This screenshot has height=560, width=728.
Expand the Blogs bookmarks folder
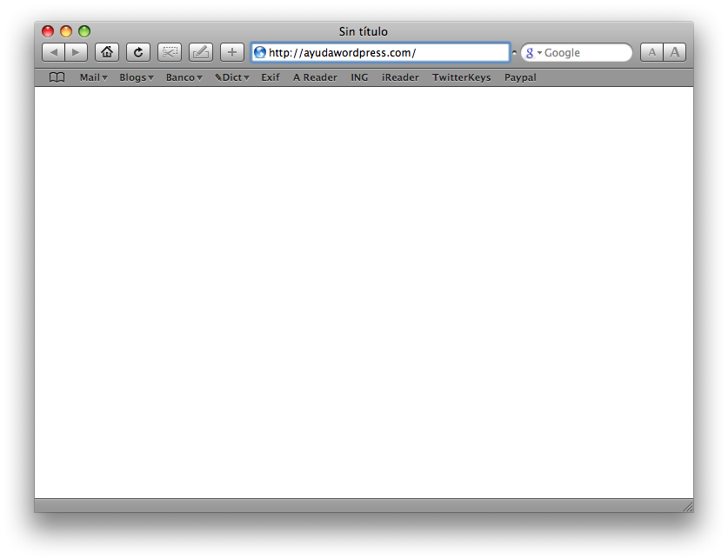pyautogui.click(x=137, y=77)
